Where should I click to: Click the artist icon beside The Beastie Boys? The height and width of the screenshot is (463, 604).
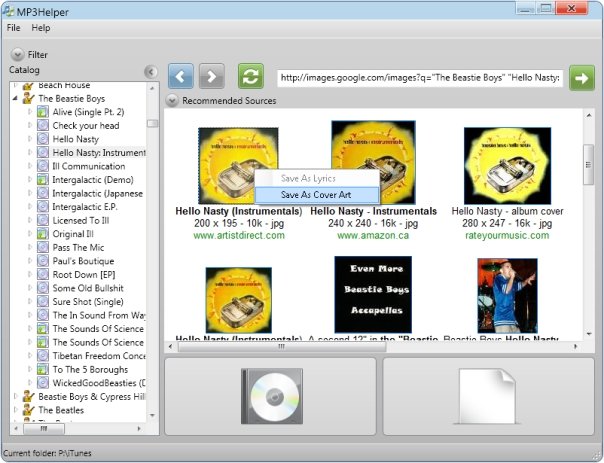(29, 98)
